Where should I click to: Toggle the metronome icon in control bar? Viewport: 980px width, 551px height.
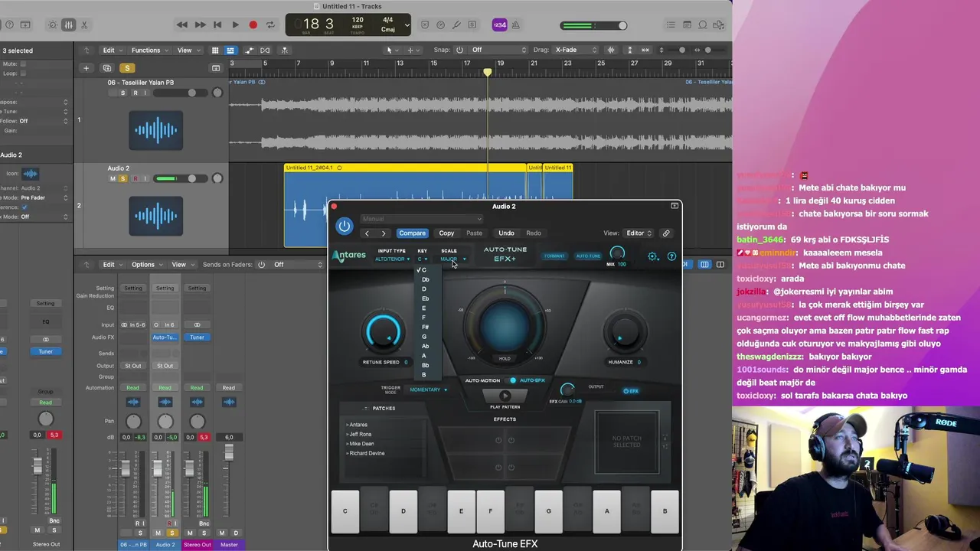click(x=515, y=25)
